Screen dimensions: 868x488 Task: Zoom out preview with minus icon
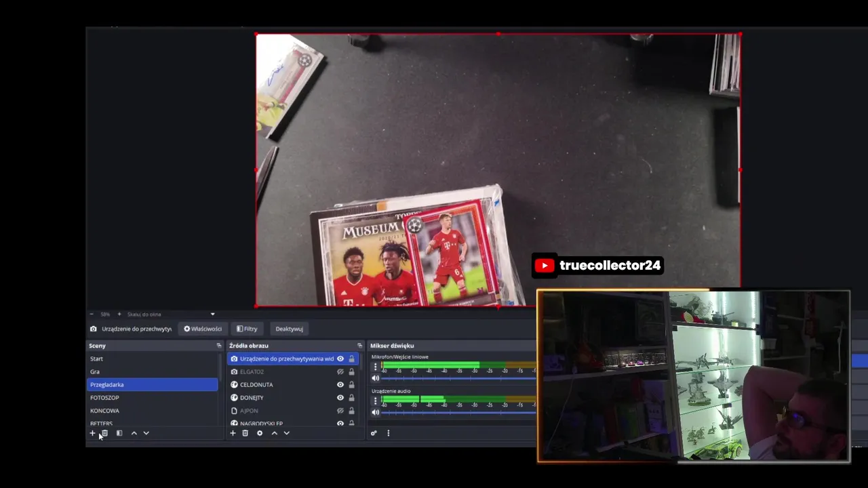tap(92, 314)
